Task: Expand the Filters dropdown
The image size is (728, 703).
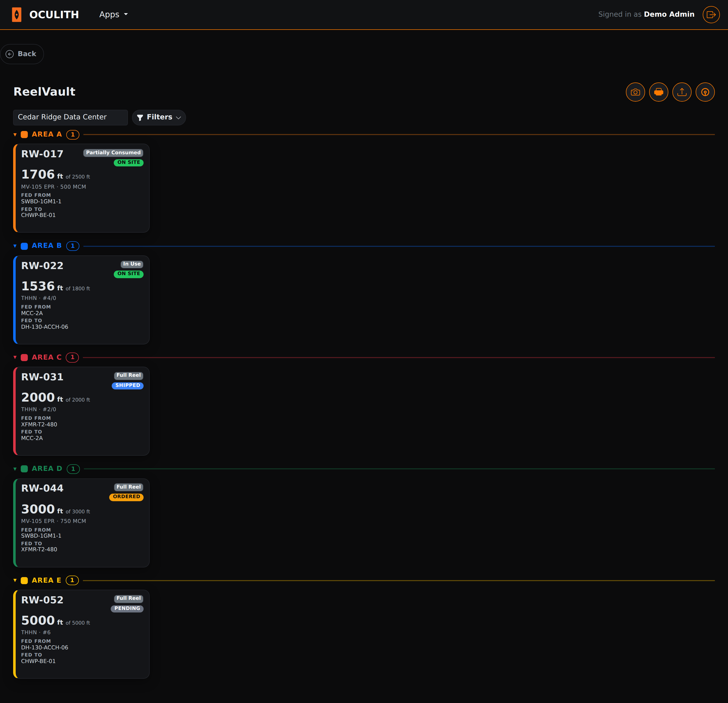Action: tap(159, 117)
